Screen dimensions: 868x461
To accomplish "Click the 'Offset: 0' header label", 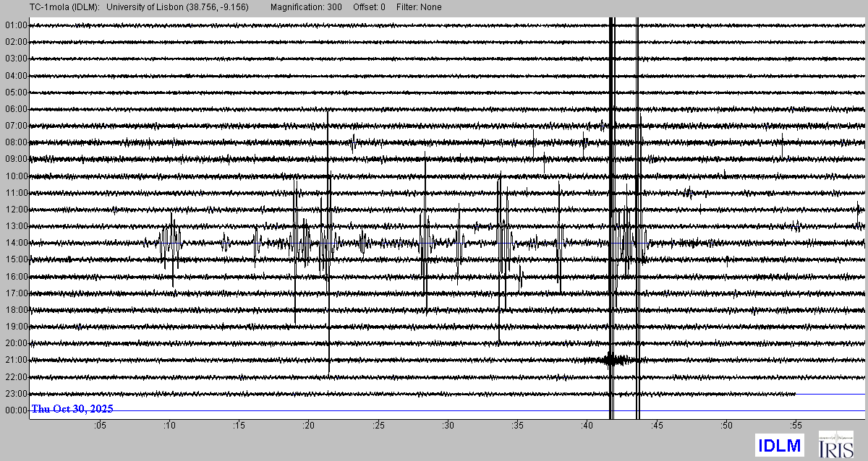I will pyautogui.click(x=369, y=7).
